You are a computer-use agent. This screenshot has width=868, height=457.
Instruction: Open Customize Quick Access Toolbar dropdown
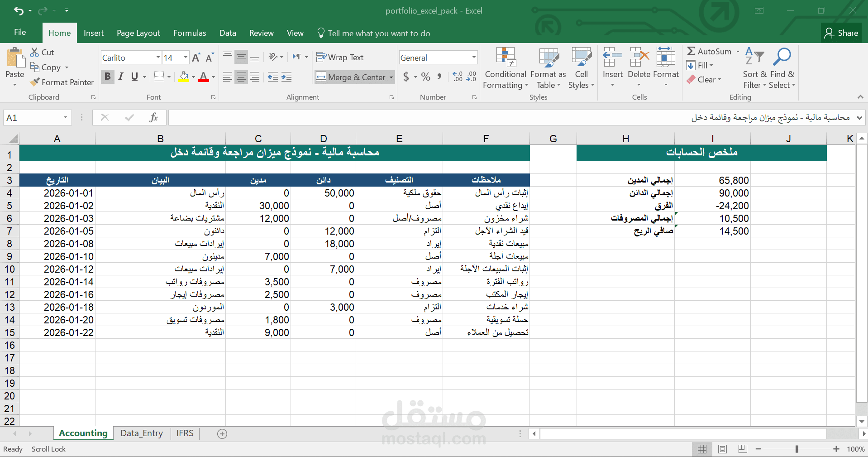click(67, 10)
